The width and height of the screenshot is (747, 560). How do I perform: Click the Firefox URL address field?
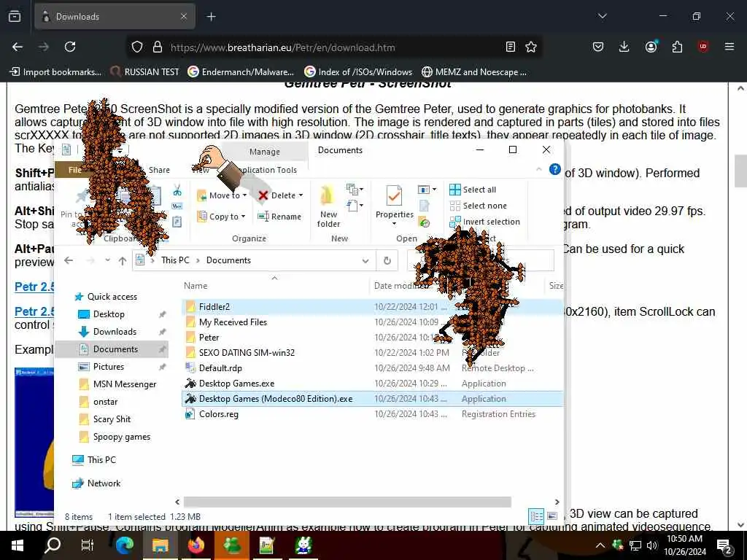click(333, 47)
